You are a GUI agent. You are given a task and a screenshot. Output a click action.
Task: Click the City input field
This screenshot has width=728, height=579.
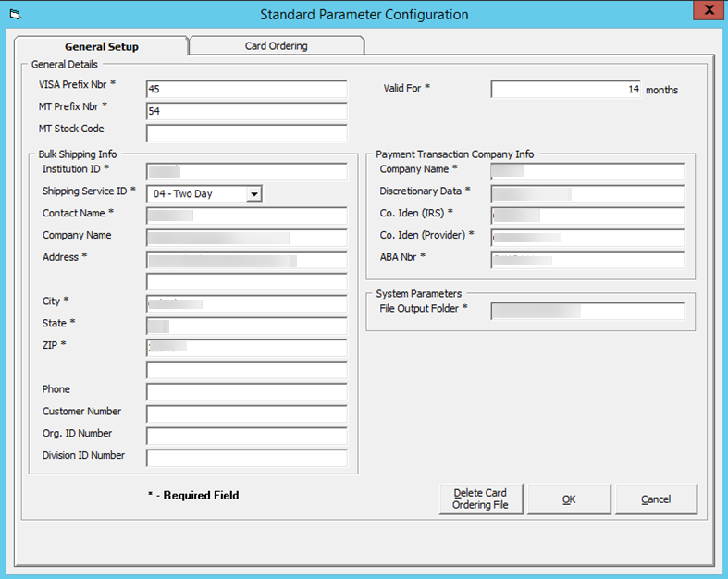(x=247, y=303)
